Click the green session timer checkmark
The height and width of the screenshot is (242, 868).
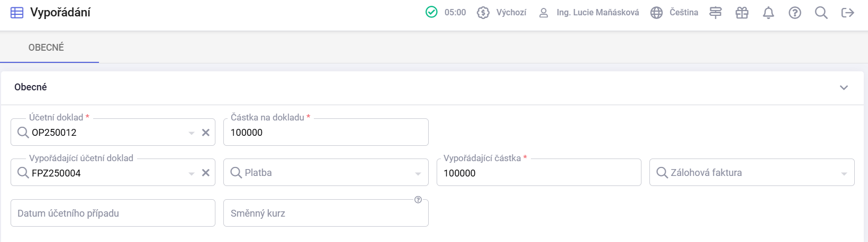pos(432,12)
